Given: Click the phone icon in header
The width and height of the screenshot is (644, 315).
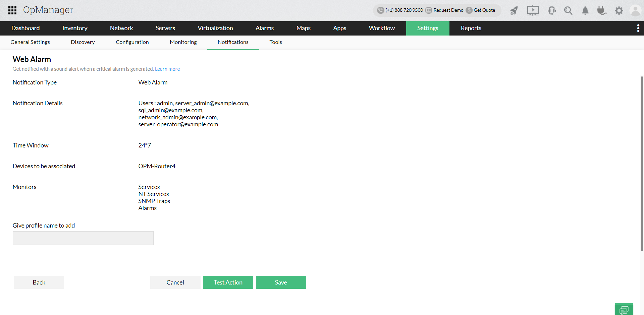Looking at the screenshot, I should tap(380, 10).
